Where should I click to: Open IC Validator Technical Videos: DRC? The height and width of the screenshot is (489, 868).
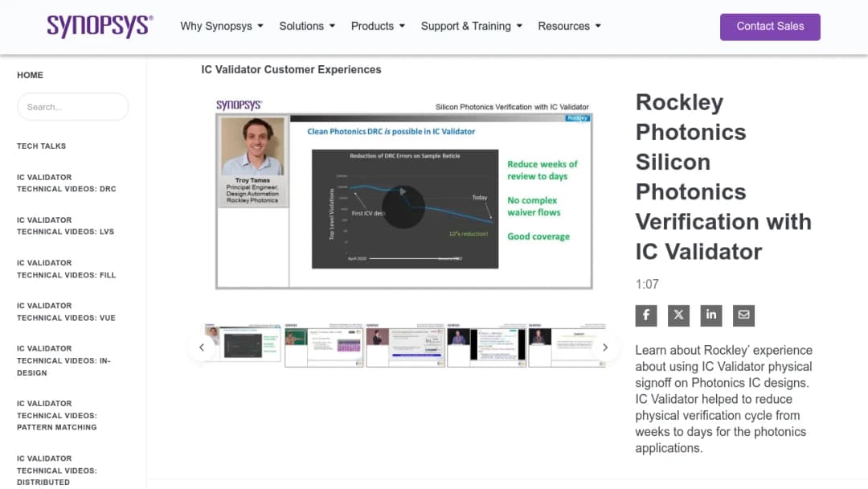coord(67,183)
